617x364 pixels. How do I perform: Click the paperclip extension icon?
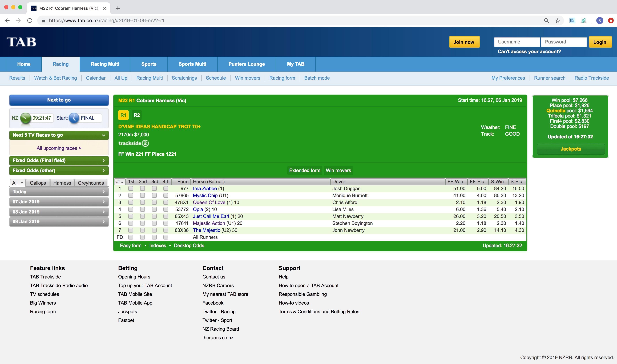tap(583, 21)
